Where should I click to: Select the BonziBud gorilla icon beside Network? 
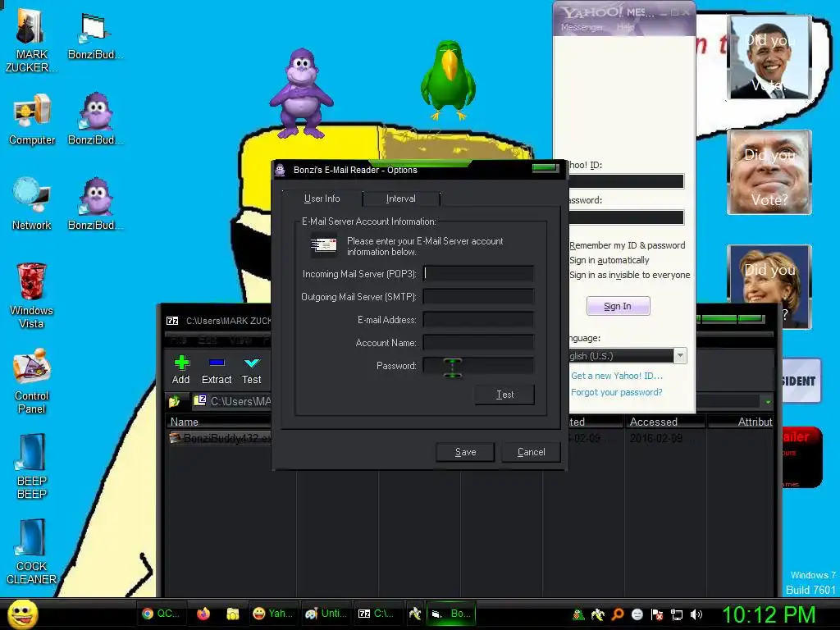(x=95, y=203)
